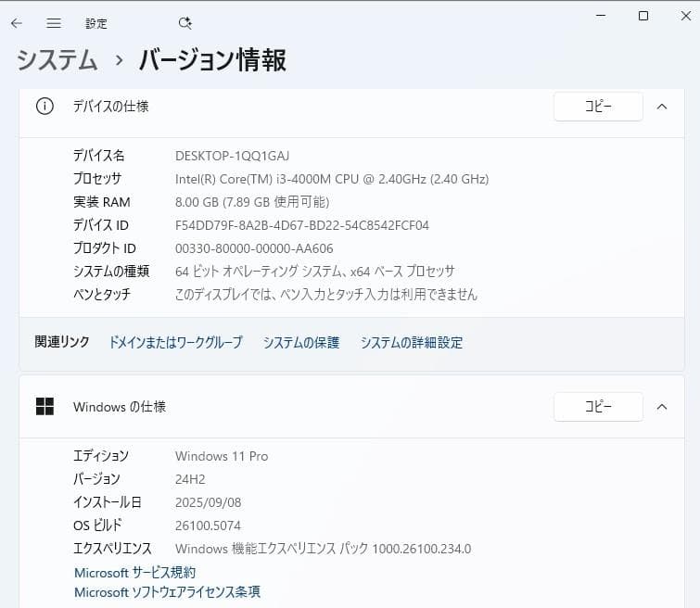
Task: Click the バージョン情報 page title
Action: (x=212, y=60)
